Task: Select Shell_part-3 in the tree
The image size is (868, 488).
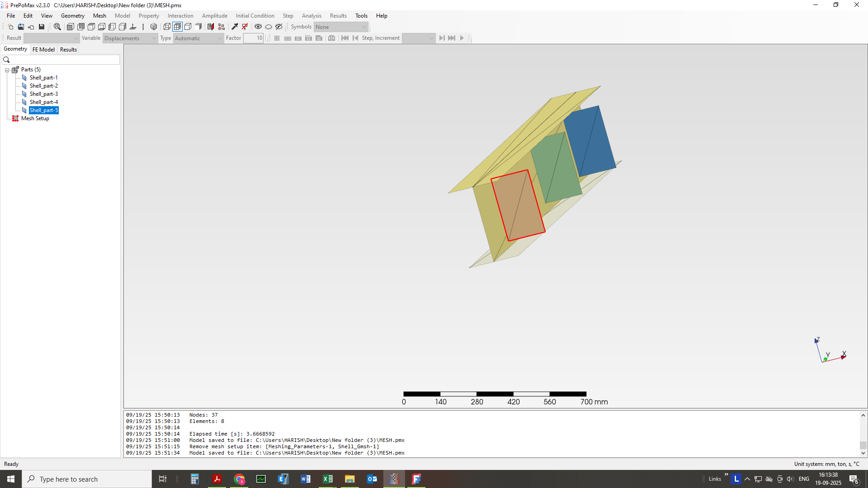Action: pos(44,94)
